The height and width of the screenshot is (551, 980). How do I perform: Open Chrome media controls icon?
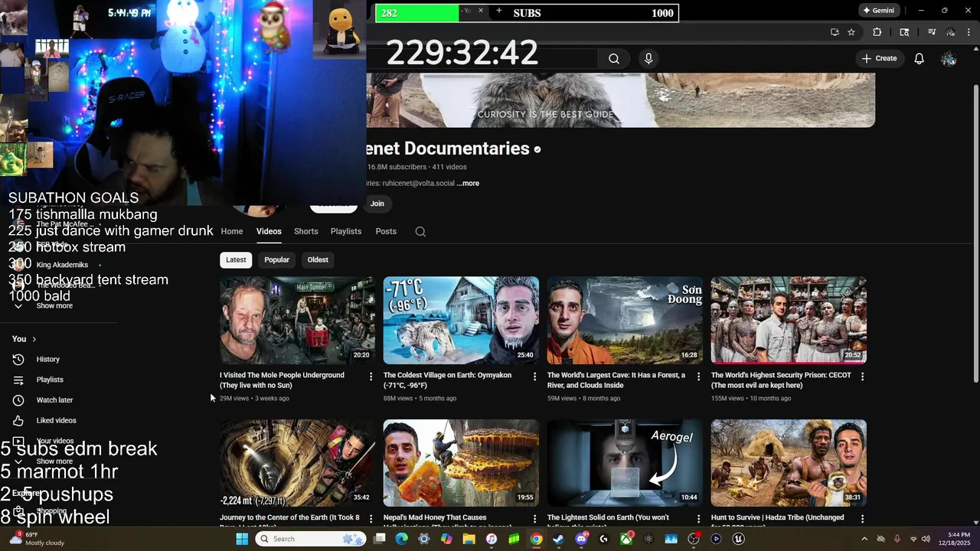pyautogui.click(x=932, y=32)
